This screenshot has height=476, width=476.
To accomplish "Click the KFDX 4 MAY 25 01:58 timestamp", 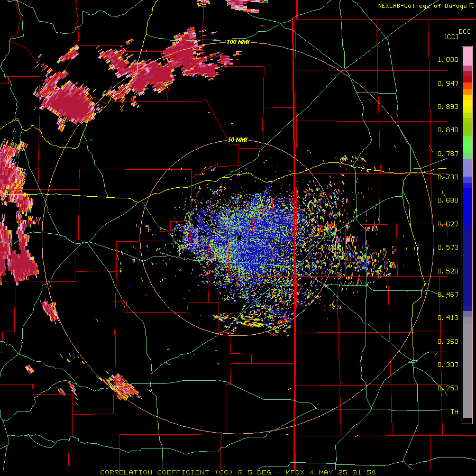I will point(331,472).
